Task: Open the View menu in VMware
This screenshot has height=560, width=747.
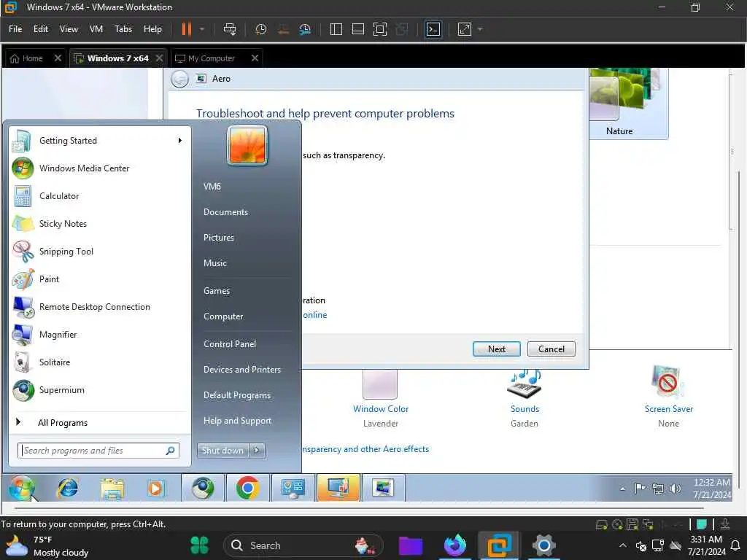Action: coord(69,29)
